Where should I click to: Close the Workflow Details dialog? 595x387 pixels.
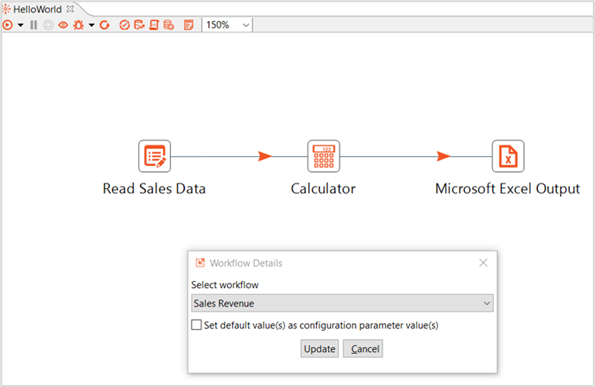pos(483,263)
